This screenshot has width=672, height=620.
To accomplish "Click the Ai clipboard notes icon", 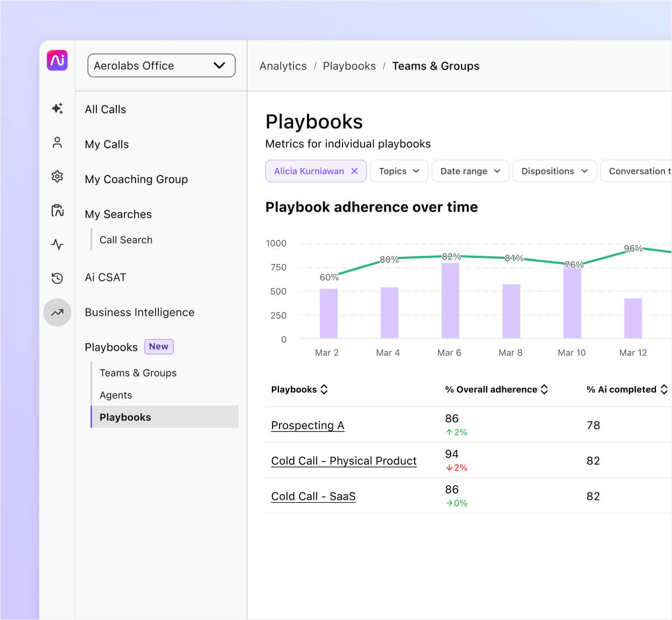I will click(x=57, y=210).
